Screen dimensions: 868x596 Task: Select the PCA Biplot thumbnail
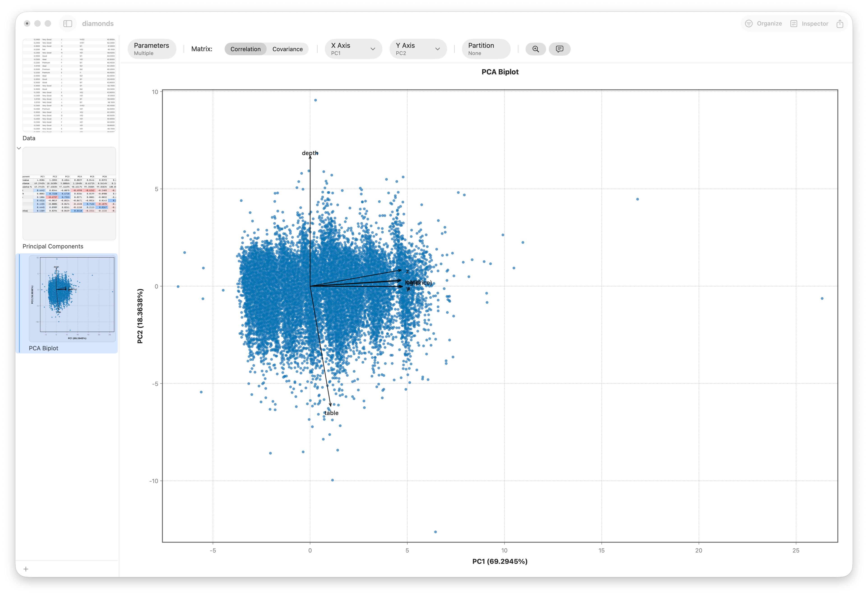click(72, 298)
